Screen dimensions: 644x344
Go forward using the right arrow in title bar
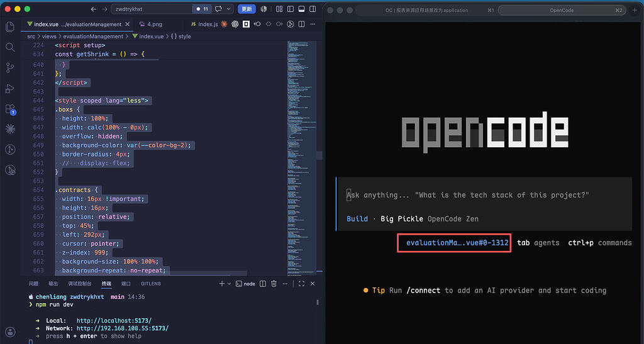coord(104,9)
